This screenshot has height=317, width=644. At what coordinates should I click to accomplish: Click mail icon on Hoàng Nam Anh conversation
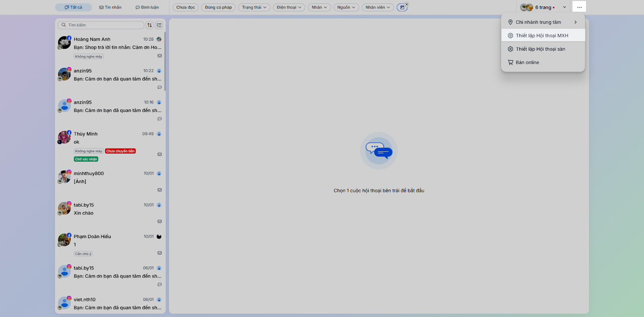pos(160,56)
